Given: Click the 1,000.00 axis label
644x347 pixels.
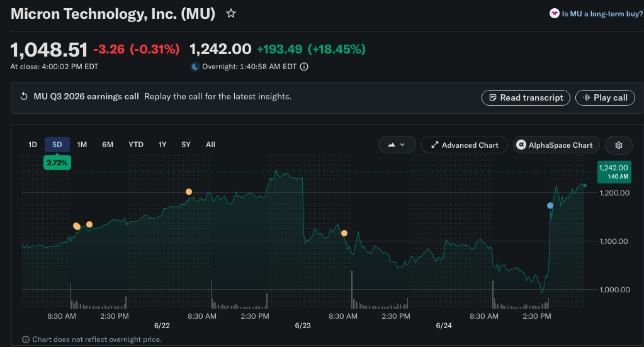Looking at the screenshot, I should coord(614,290).
